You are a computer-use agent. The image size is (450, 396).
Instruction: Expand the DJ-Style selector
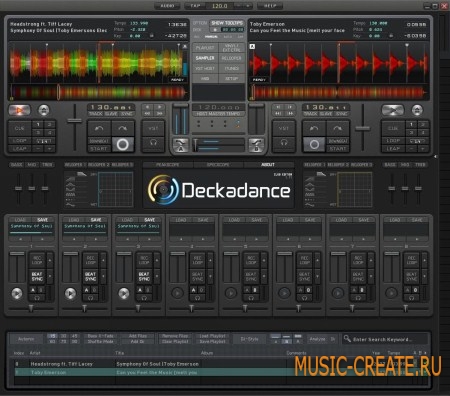249,339
